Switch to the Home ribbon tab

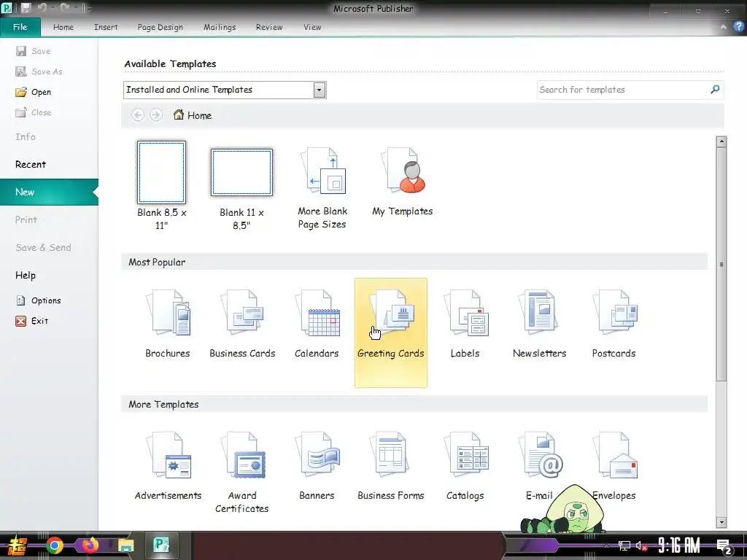[x=63, y=27]
